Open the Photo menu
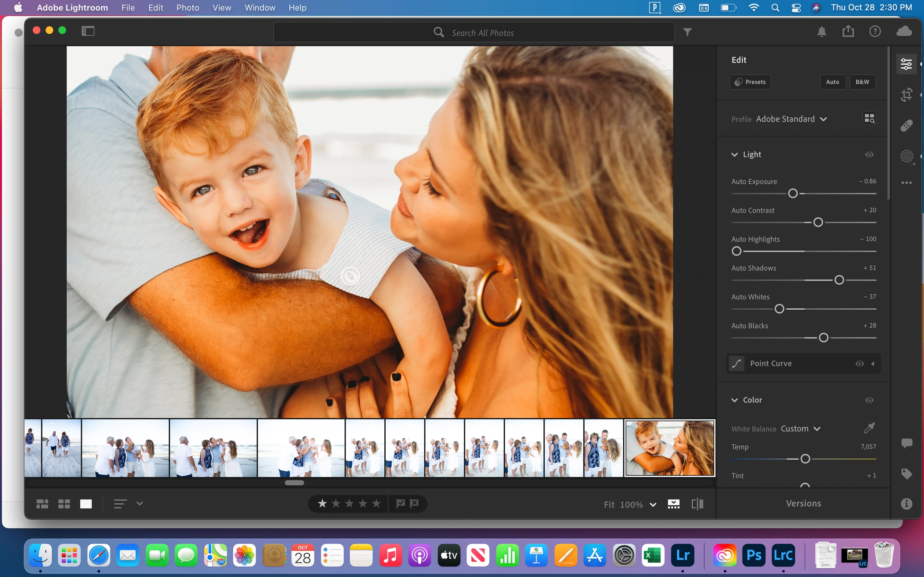Image resolution: width=924 pixels, height=577 pixels. (187, 8)
